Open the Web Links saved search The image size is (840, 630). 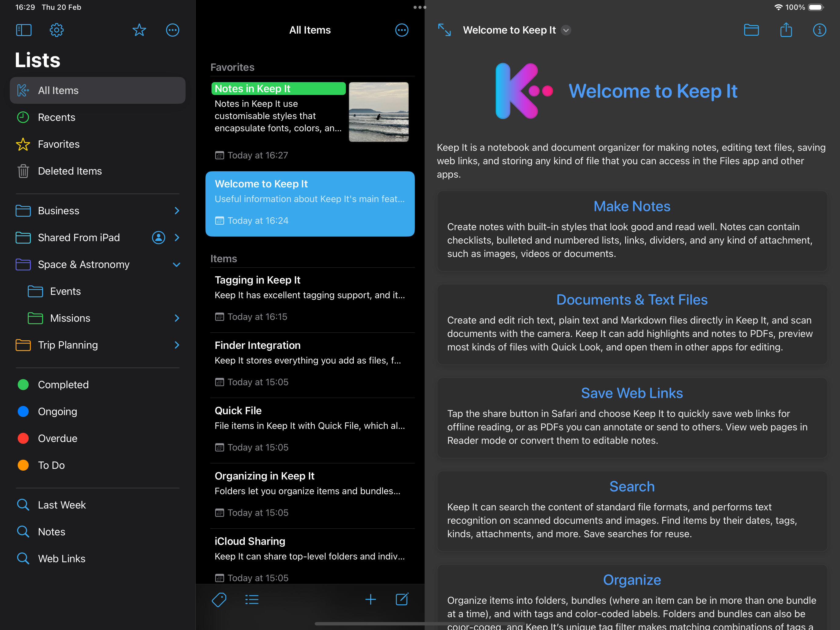point(98,559)
